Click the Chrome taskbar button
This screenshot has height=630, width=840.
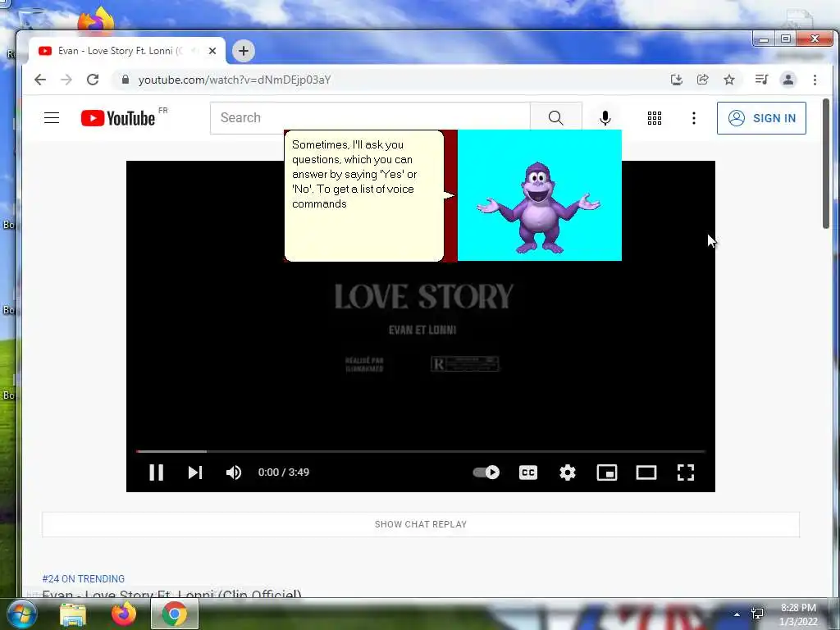point(175,614)
